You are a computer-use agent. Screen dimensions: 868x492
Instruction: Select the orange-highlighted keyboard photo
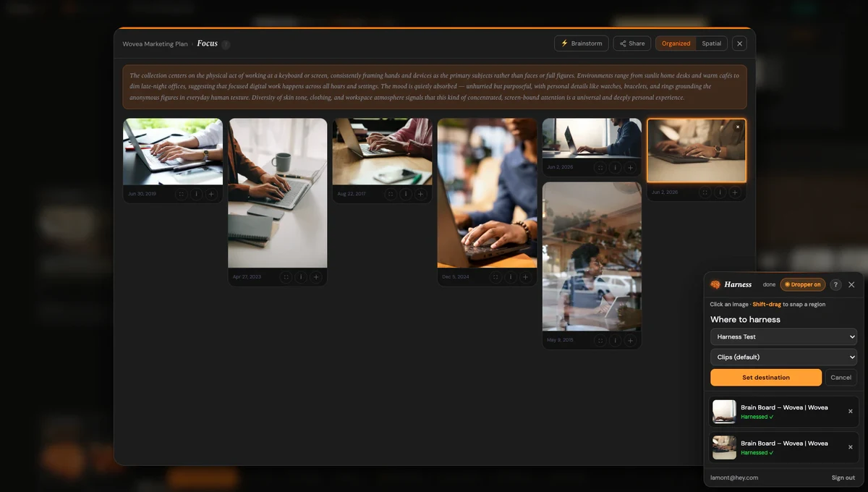tap(697, 150)
